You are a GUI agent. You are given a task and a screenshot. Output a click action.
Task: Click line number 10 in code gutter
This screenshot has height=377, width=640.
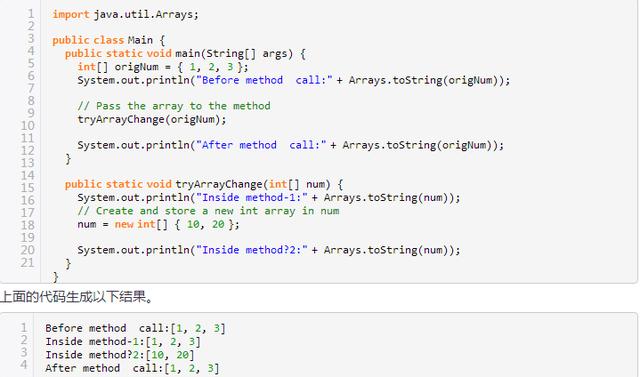[28, 126]
